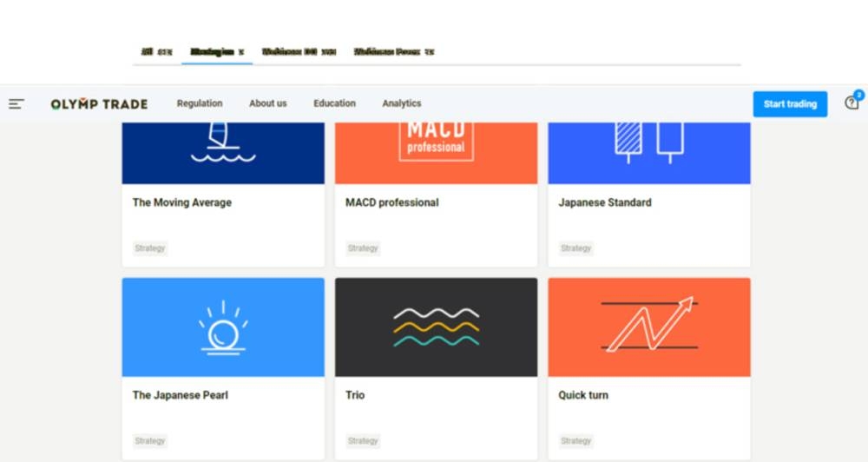868x462 pixels.
Task: Open the About us menu
Action: [x=268, y=103]
